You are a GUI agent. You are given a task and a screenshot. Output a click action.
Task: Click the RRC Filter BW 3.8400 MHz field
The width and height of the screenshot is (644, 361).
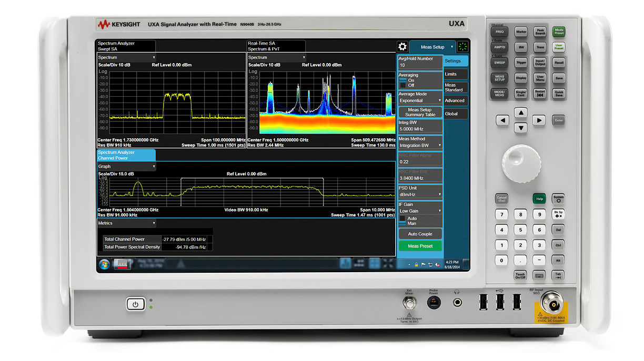tap(420, 175)
